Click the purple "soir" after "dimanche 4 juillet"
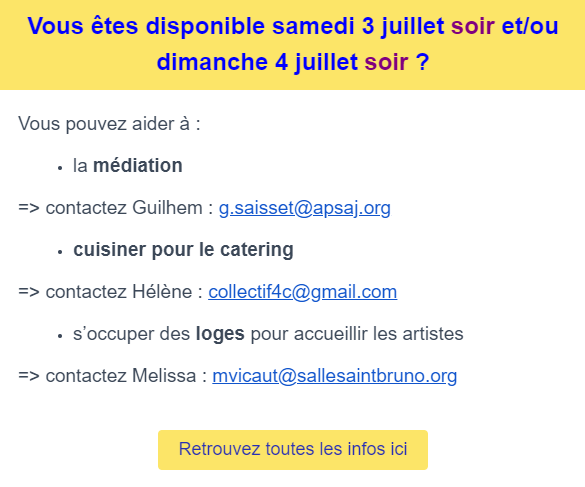The width and height of the screenshot is (585, 487). pyautogui.click(x=386, y=62)
